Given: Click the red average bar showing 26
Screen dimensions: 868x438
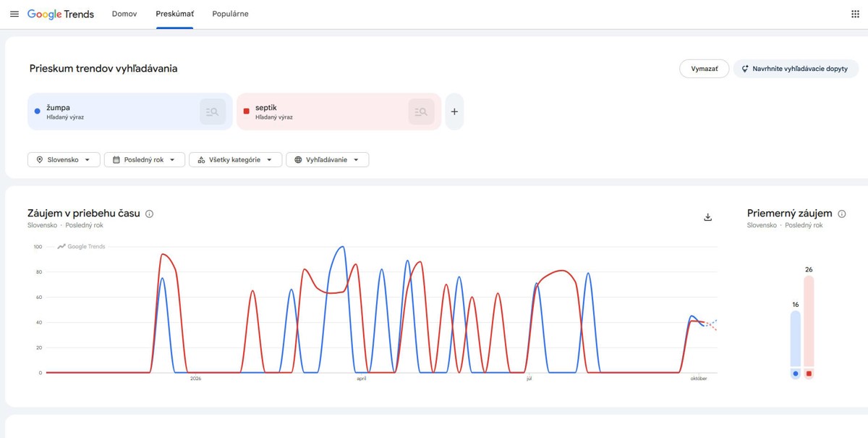Looking at the screenshot, I should 809,321.
